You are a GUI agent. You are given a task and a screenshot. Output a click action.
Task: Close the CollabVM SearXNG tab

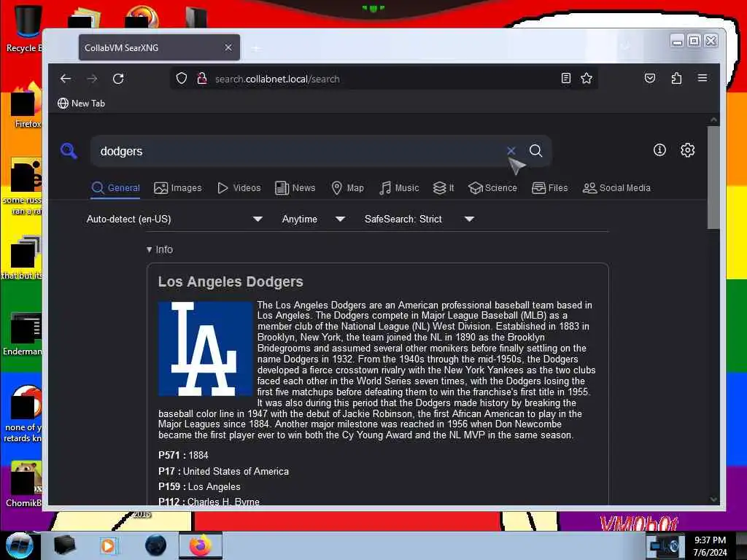pos(228,47)
